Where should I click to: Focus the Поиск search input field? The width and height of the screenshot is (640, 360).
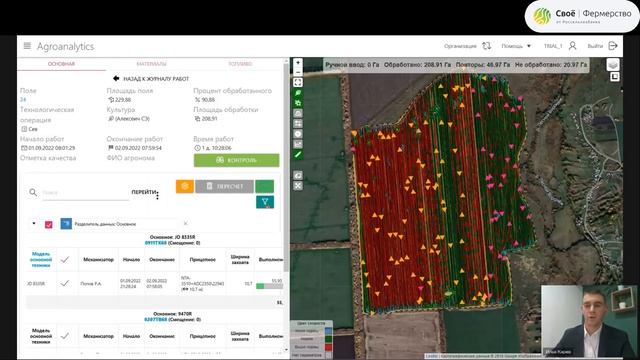tap(86, 193)
